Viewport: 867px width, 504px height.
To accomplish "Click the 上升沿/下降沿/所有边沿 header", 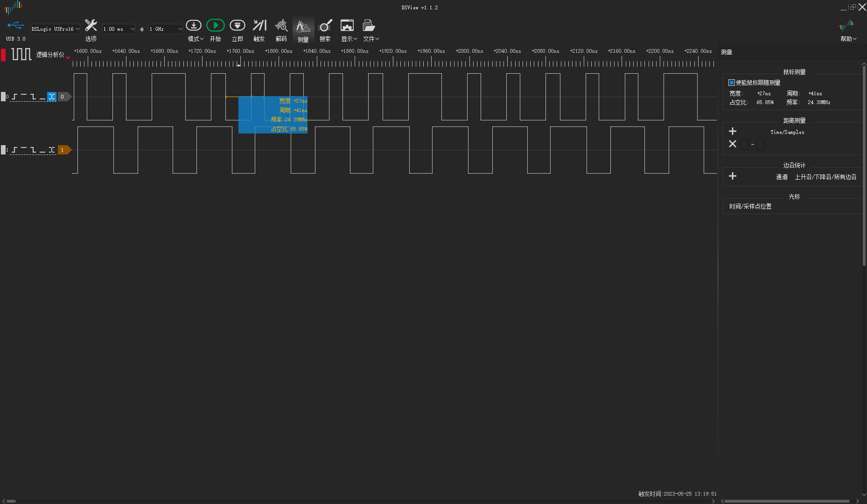I will (x=825, y=177).
